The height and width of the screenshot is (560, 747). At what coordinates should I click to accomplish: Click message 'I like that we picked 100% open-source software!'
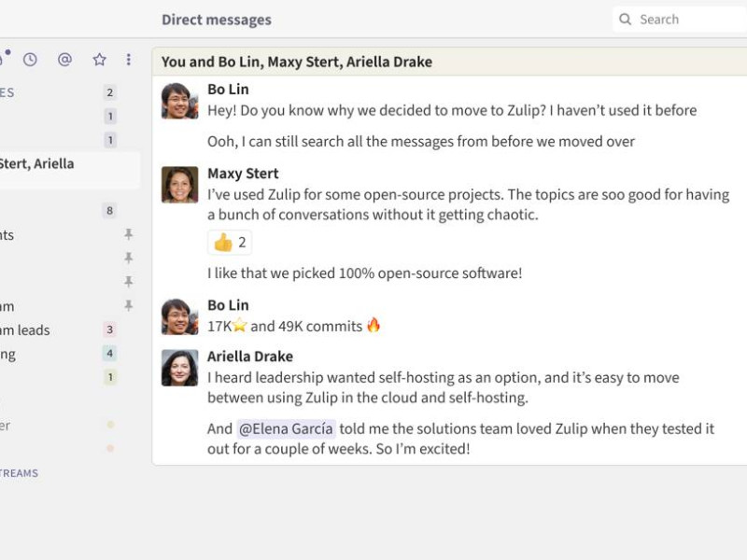(364, 273)
